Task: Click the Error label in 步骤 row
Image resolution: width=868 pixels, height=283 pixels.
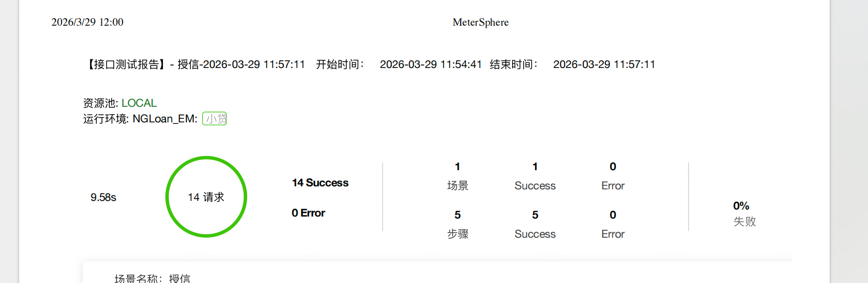Action: click(x=612, y=234)
